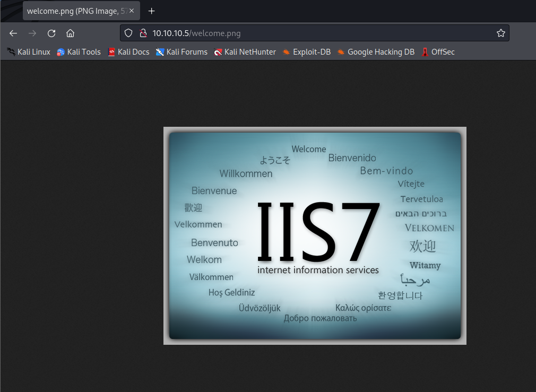Open the Google Hacking DB bookmark
Viewport: 536px width, 392px height.
click(x=376, y=52)
